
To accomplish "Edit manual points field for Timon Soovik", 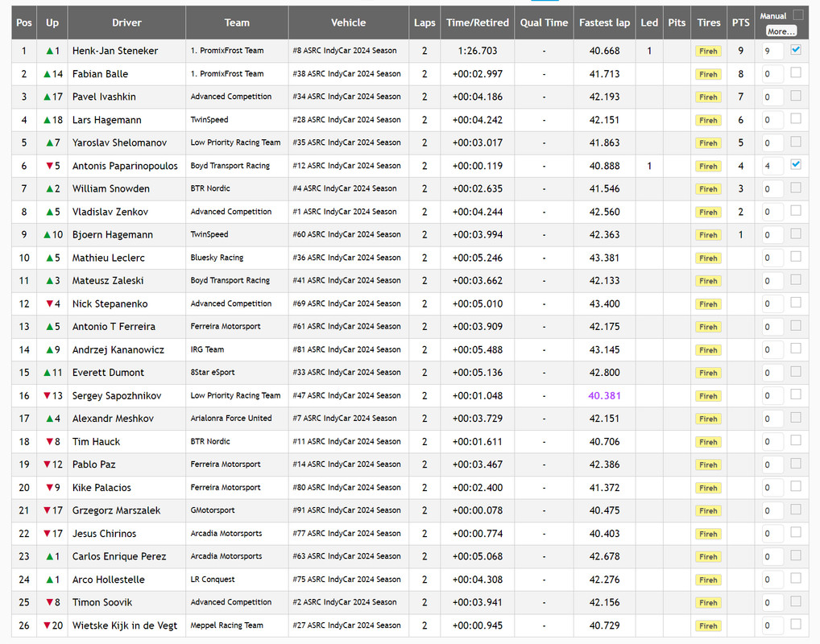I will coord(772,603).
